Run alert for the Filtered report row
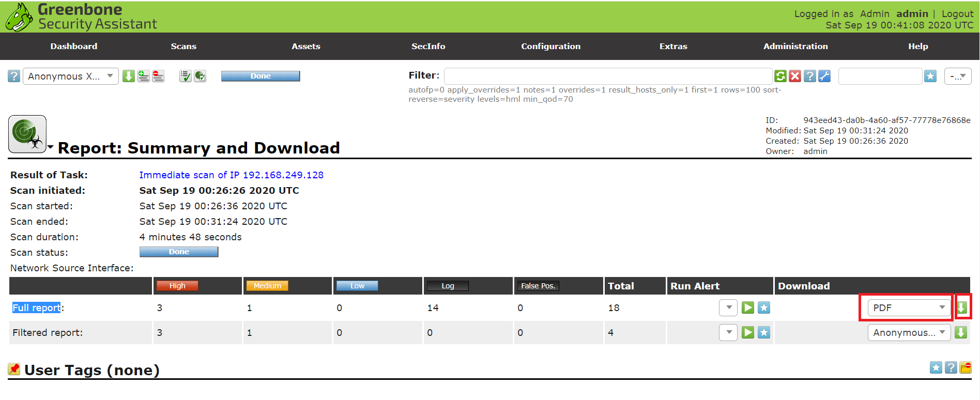The image size is (980, 400). coord(748,332)
